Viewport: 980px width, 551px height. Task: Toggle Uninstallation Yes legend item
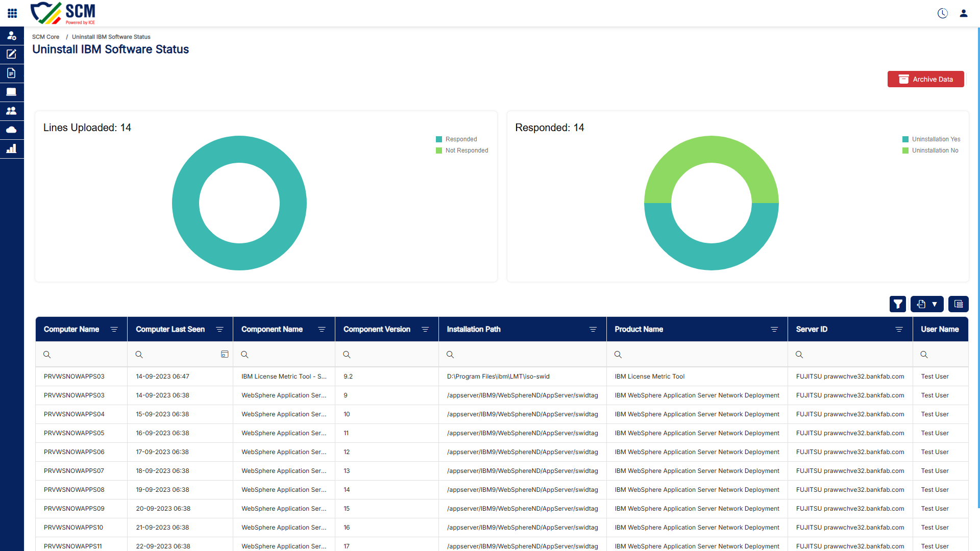(932, 139)
